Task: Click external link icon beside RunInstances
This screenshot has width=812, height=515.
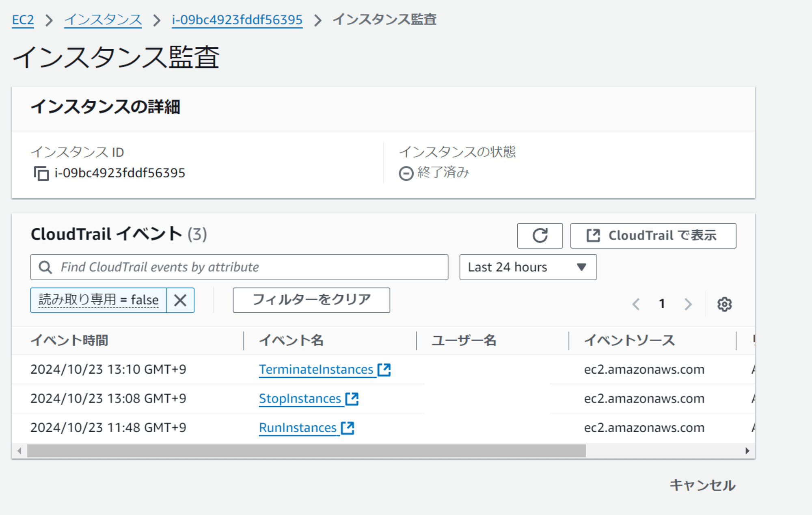Action: point(348,428)
